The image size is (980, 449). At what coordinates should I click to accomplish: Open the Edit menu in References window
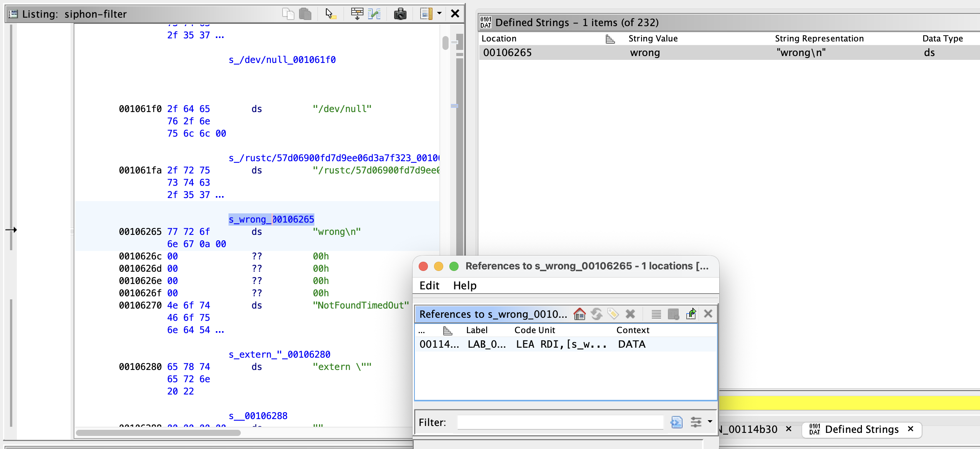tap(429, 286)
